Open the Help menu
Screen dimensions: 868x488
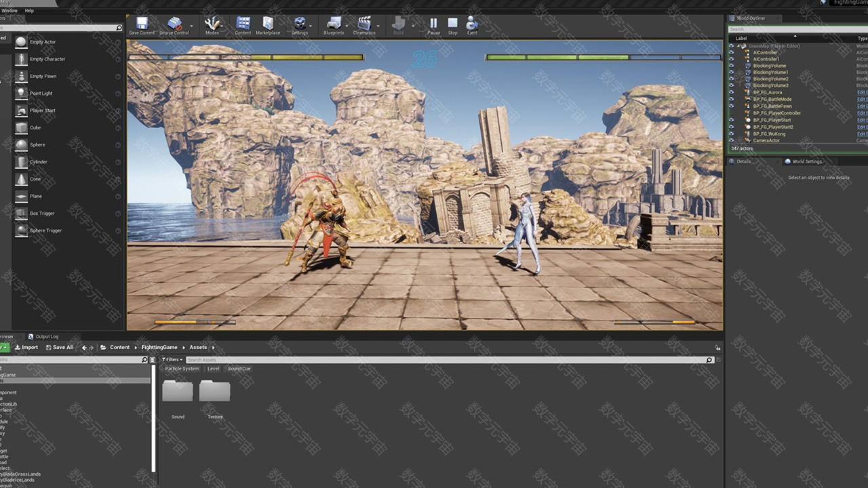(x=29, y=11)
